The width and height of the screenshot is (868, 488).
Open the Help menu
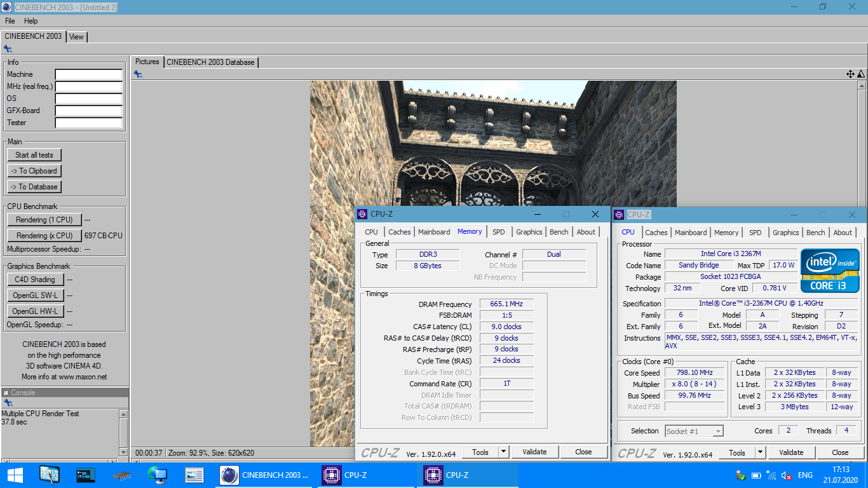tap(31, 21)
